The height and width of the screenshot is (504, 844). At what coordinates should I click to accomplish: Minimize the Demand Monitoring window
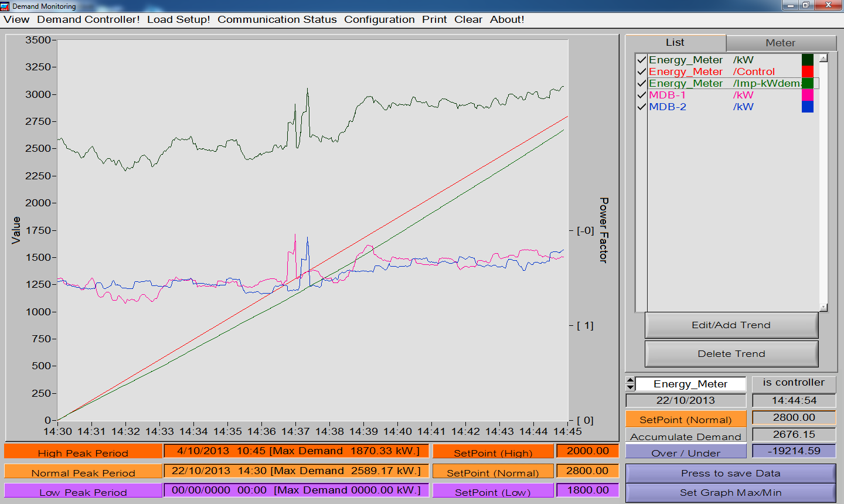791,5
